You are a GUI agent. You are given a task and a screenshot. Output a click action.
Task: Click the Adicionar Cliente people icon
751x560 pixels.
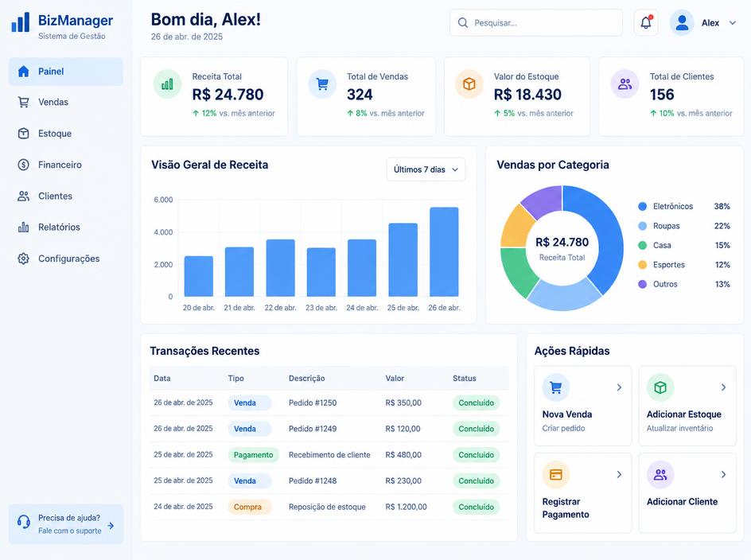point(660,475)
